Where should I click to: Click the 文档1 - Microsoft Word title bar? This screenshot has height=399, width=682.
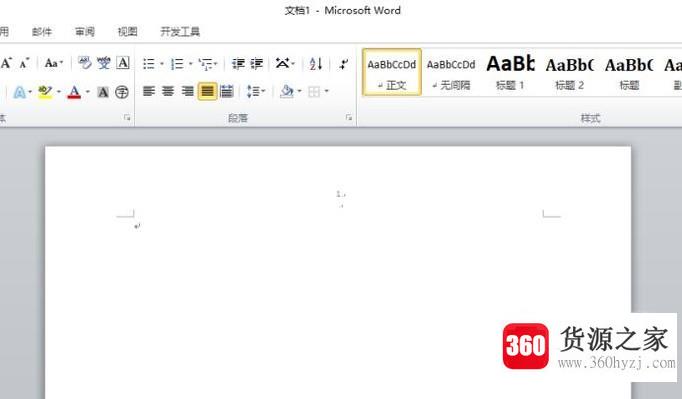(342, 10)
